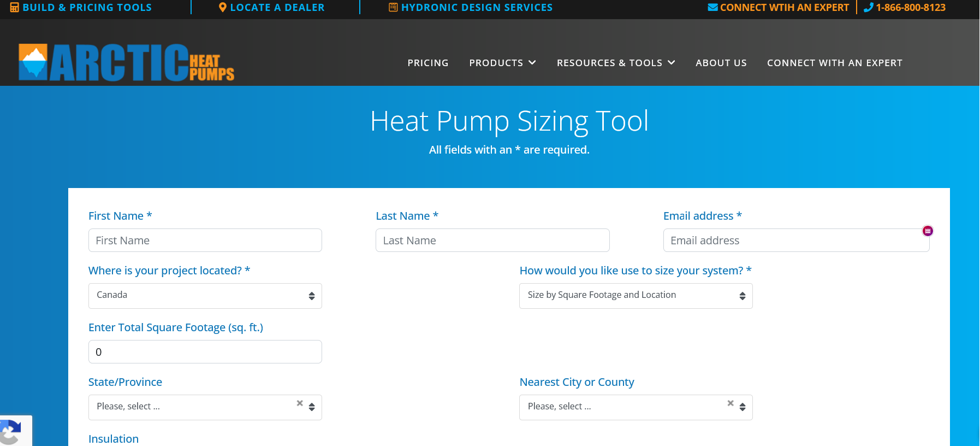Click the 'Nearest City or County' label
The image size is (980, 446).
pyautogui.click(x=577, y=382)
